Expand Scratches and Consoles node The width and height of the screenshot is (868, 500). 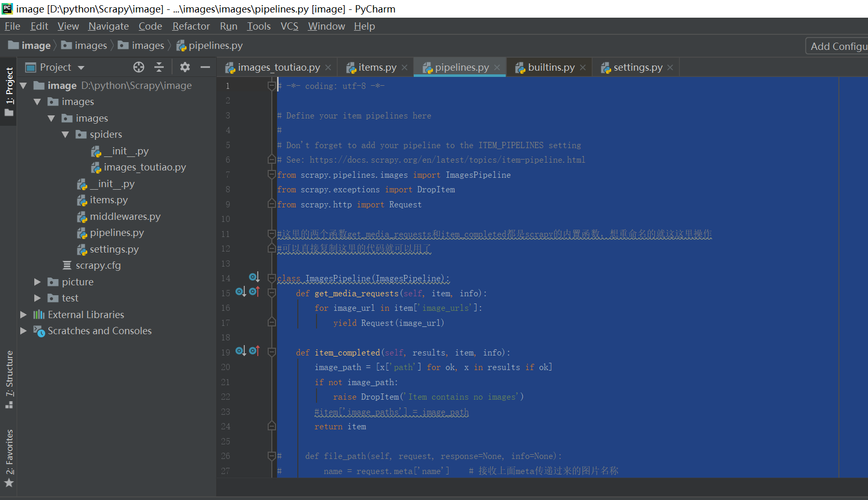tap(23, 331)
